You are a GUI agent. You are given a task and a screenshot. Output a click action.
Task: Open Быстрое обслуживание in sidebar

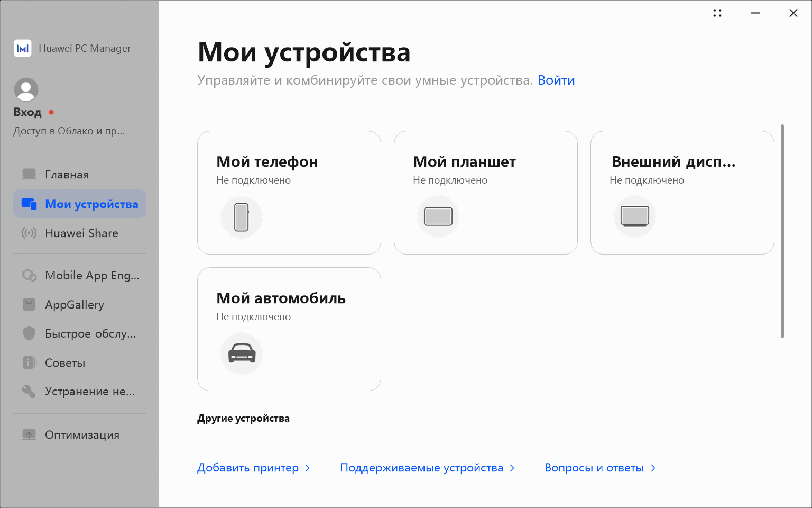pyautogui.click(x=80, y=333)
